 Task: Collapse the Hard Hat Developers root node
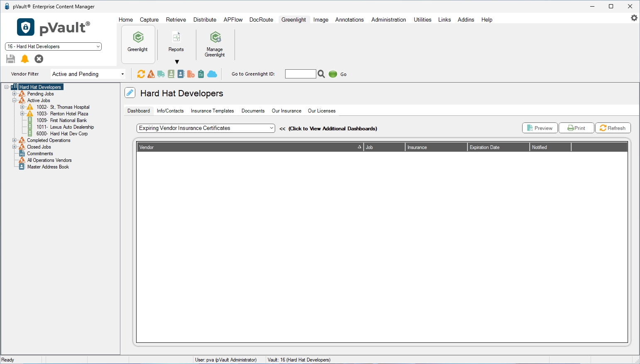pos(6,87)
